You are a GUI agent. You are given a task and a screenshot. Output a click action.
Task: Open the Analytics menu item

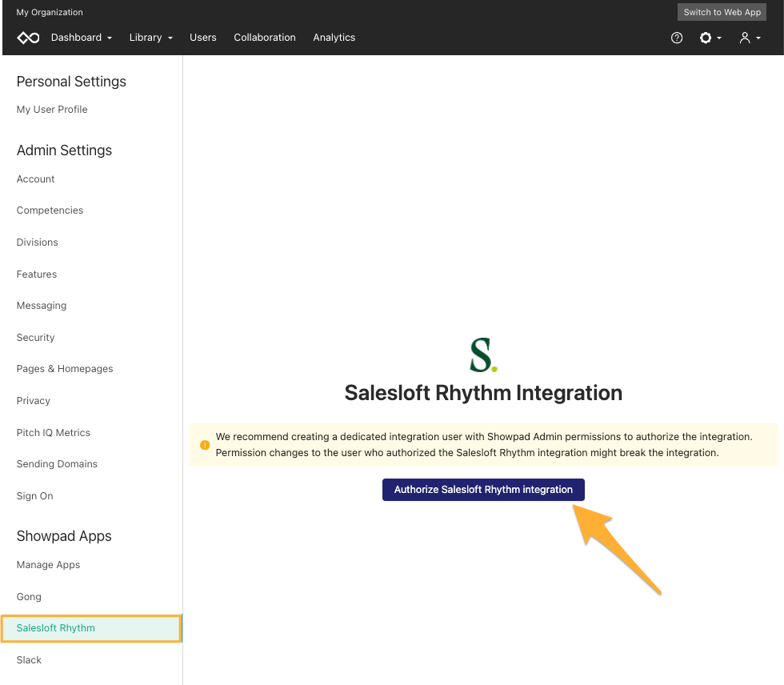[x=334, y=38]
